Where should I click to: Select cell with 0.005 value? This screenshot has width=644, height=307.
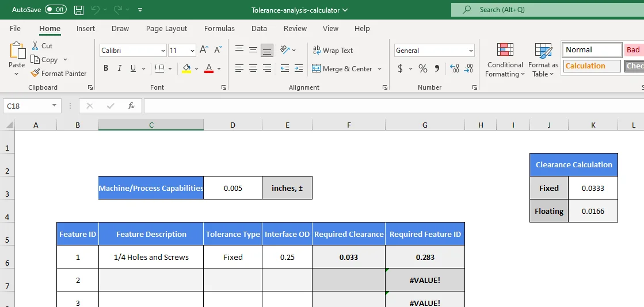point(233,188)
